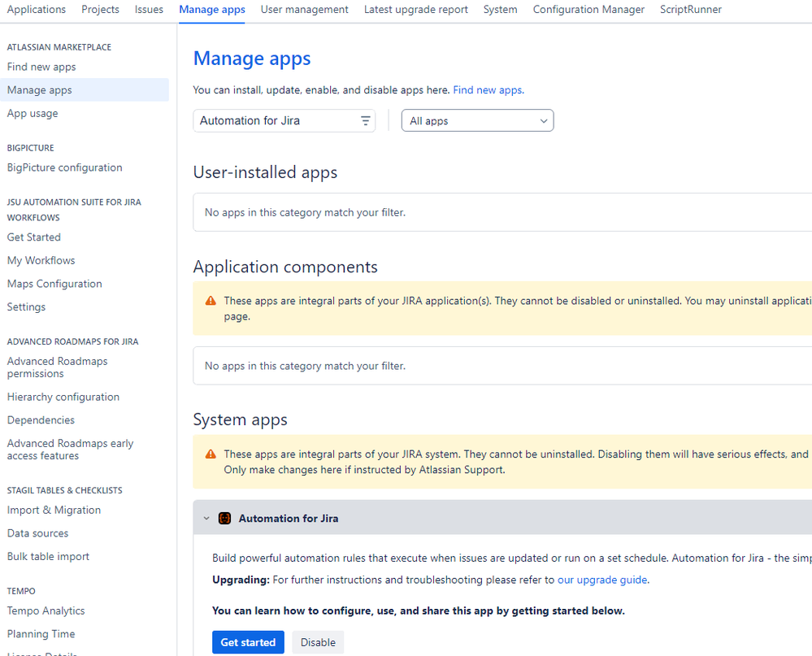Click the Automation for Jira app icon
The image size is (812, 656).
pos(224,519)
